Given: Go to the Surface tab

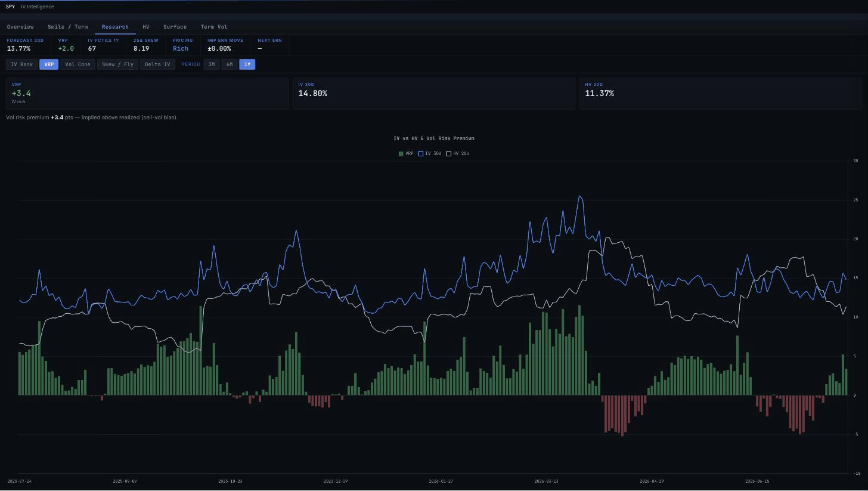Looking at the screenshot, I should (x=175, y=27).
